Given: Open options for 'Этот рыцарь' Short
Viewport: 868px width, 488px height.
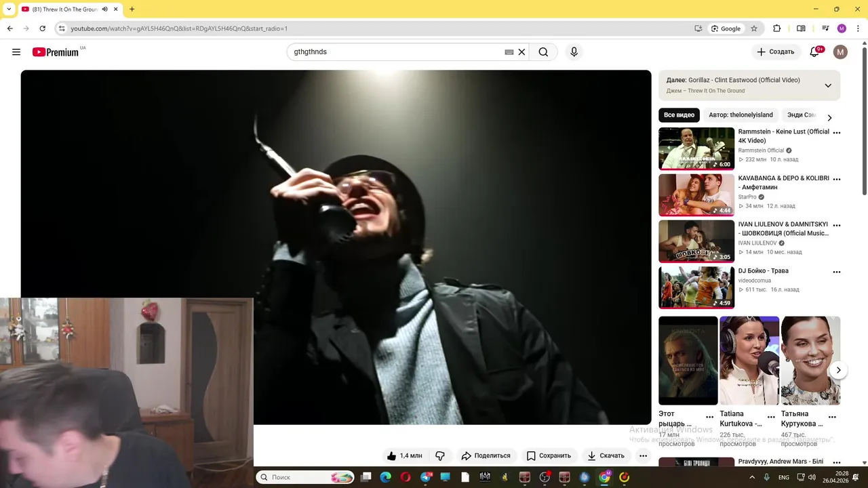Looking at the screenshot, I should 709,418.
